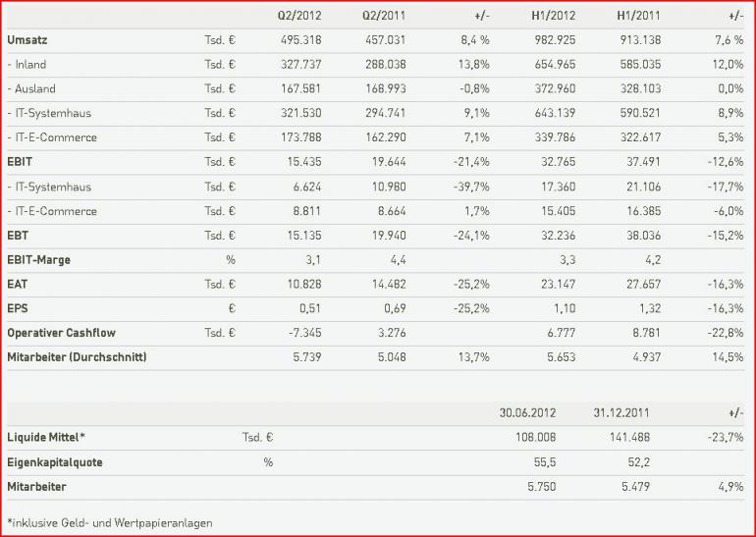Select the 31.12.2011 column header

(621, 413)
